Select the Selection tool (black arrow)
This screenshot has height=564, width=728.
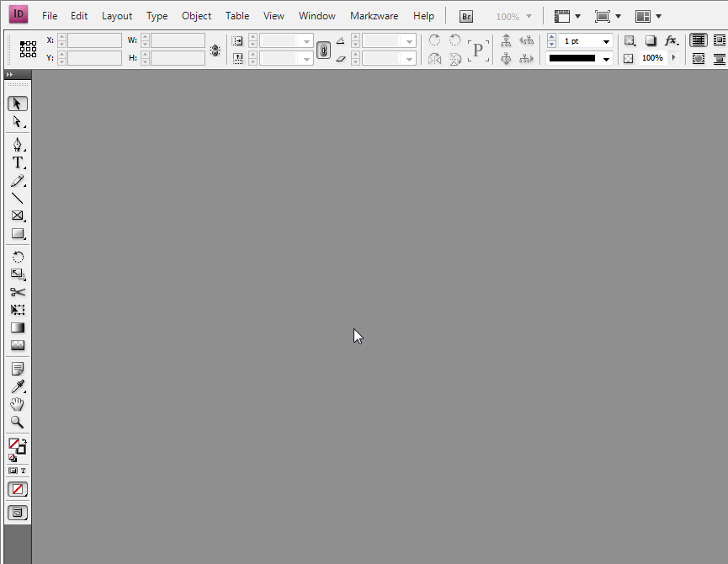tap(18, 104)
